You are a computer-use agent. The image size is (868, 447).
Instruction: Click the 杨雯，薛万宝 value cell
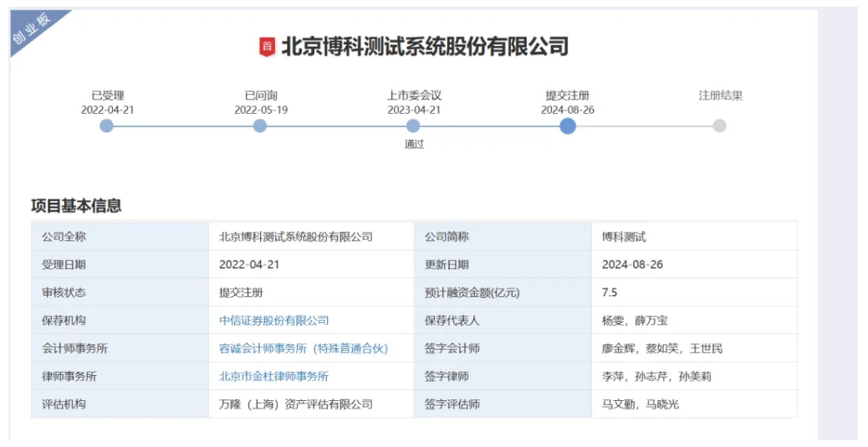(694, 320)
